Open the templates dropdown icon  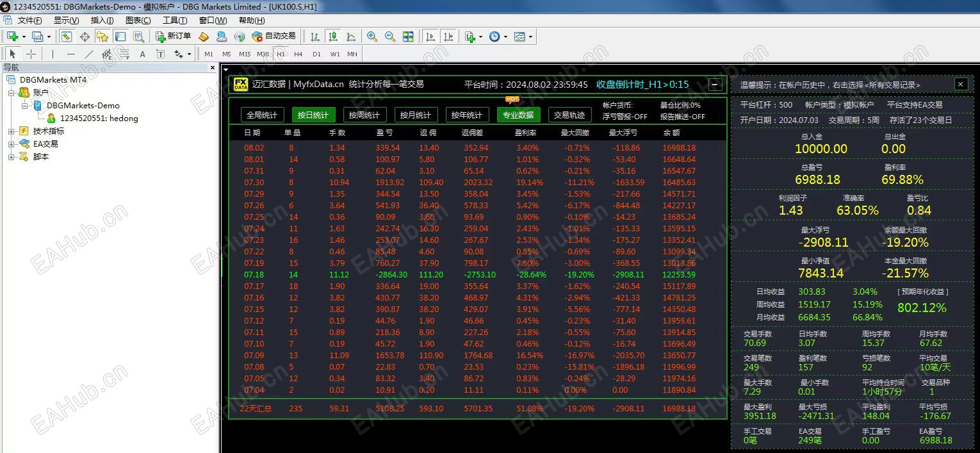[x=523, y=37]
